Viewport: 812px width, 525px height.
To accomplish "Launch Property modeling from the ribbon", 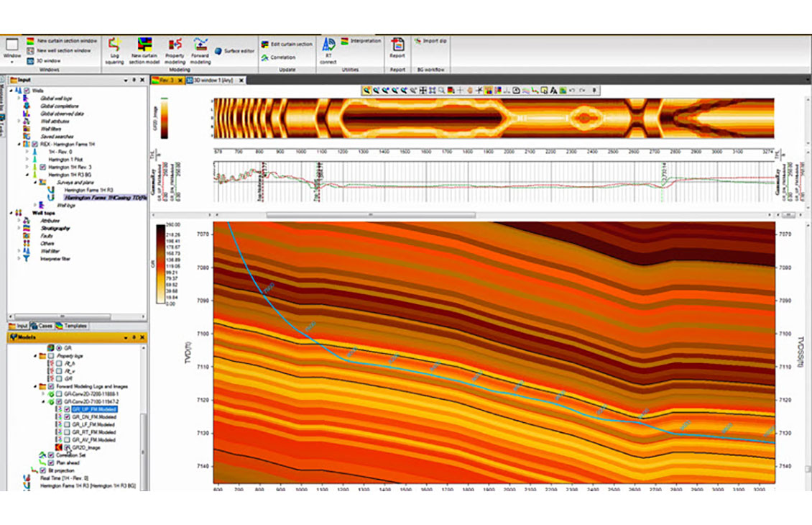I will 175,50.
